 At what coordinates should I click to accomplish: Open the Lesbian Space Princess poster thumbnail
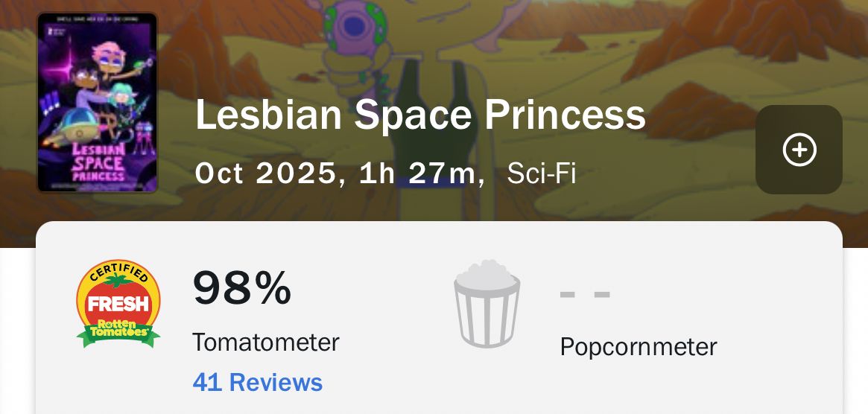[x=97, y=103]
